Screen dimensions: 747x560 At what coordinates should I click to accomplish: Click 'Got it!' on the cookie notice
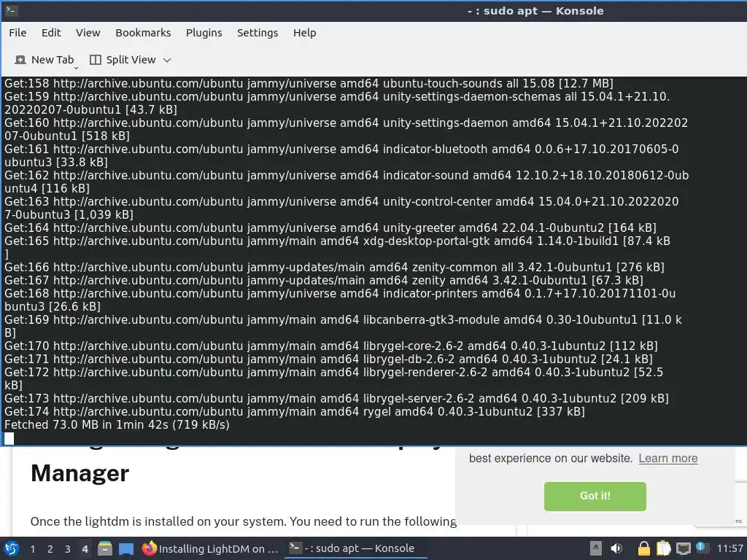pyautogui.click(x=595, y=496)
